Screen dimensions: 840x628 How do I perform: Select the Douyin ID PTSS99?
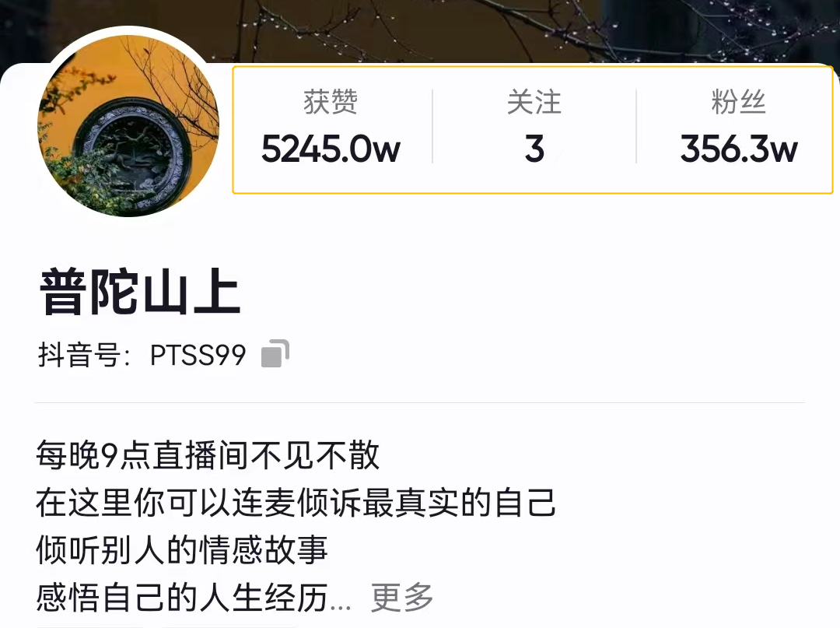pyautogui.click(x=198, y=355)
